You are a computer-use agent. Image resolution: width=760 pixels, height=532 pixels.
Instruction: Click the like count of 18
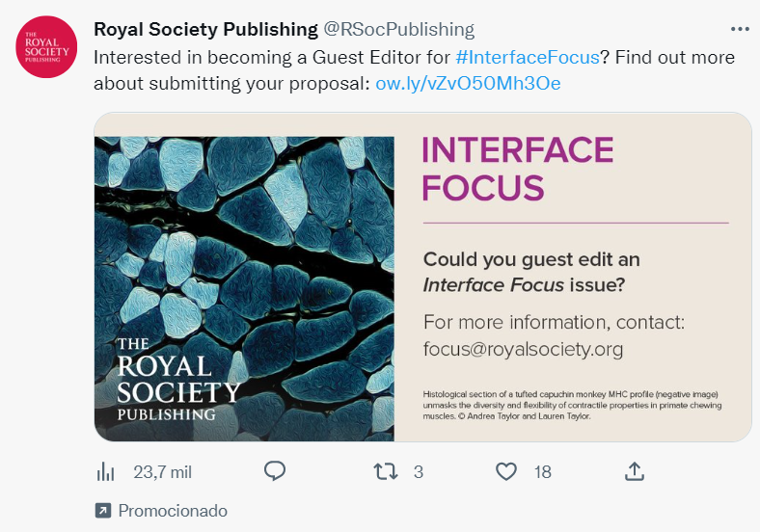[x=542, y=472]
